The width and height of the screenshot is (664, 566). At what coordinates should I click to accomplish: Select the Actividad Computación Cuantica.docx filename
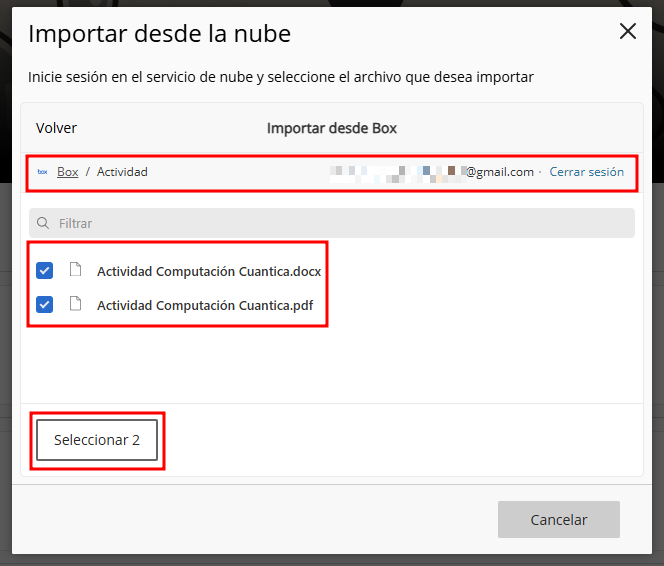pos(208,271)
